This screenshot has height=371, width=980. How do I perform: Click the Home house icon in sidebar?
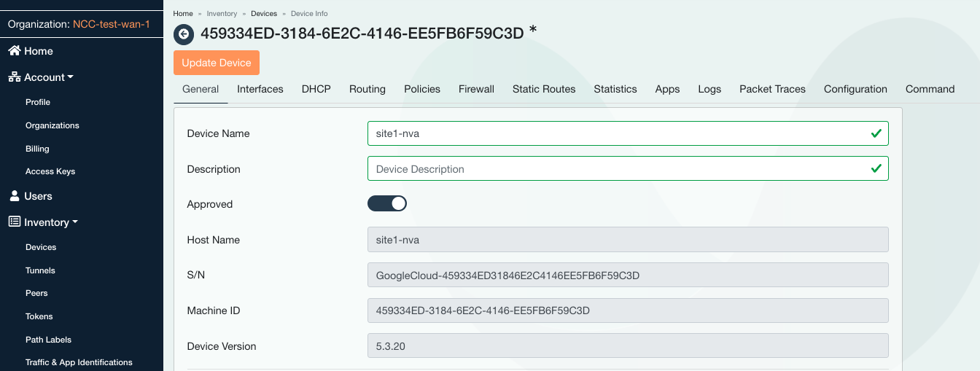click(14, 51)
